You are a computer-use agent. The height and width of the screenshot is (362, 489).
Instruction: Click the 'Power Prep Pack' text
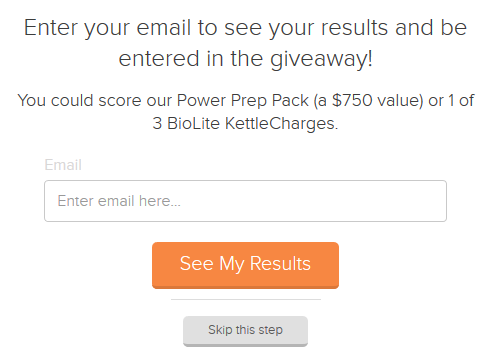[243, 101]
